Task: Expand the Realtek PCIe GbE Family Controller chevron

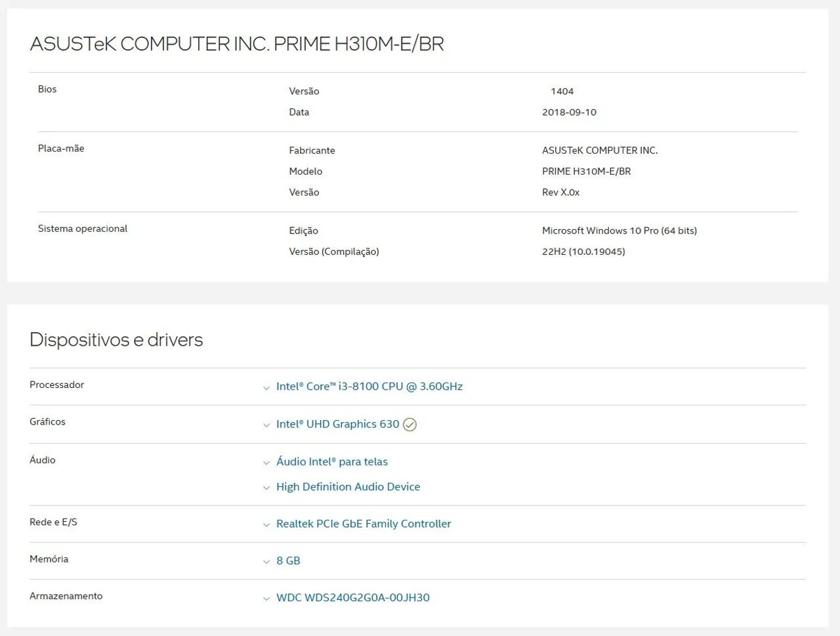Action: [266, 525]
